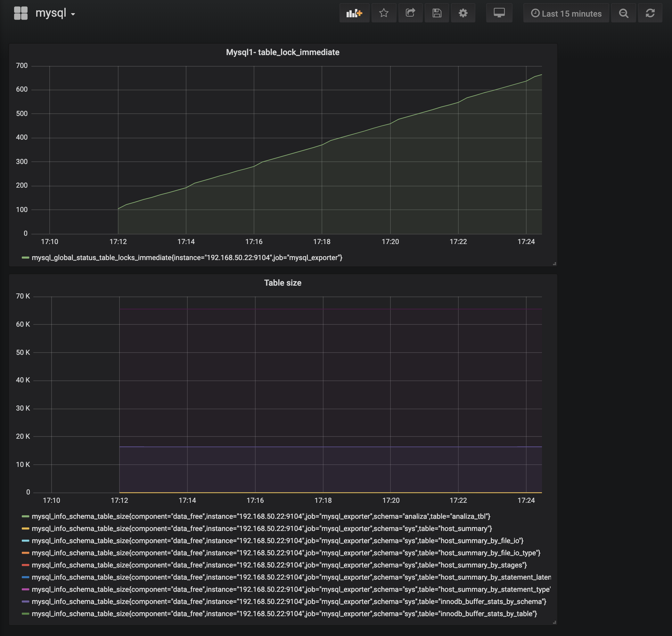The height and width of the screenshot is (636, 672).
Task: Click the orange swatch for host_summary_by_file_io_type
Action: pyautogui.click(x=25, y=553)
